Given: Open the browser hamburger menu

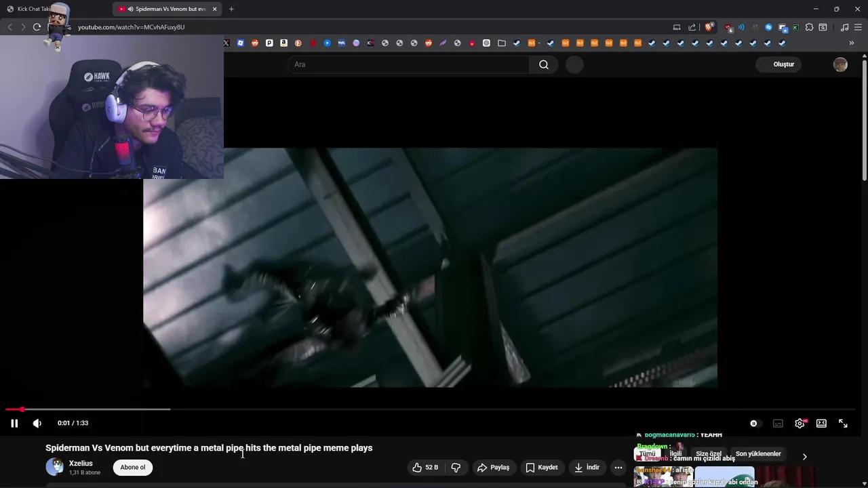Looking at the screenshot, I should [858, 27].
